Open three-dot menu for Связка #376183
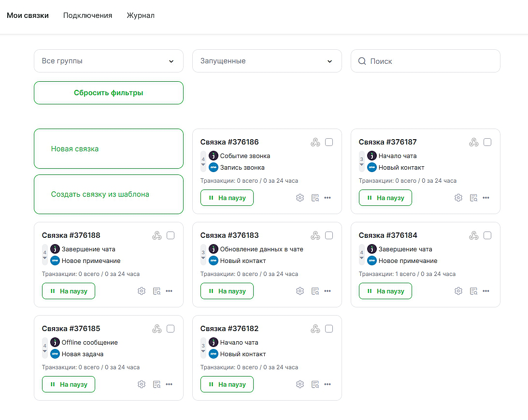The image size is (528, 420). click(x=328, y=291)
